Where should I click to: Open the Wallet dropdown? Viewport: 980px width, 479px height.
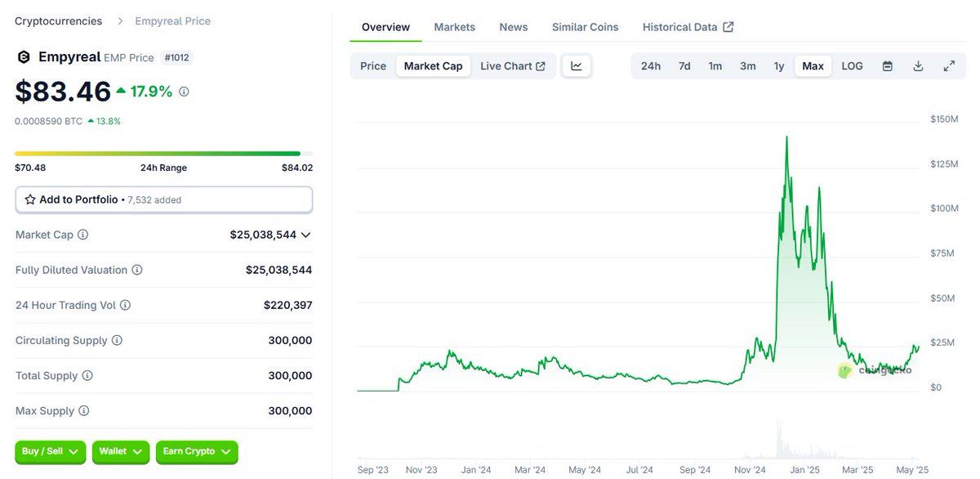point(121,451)
